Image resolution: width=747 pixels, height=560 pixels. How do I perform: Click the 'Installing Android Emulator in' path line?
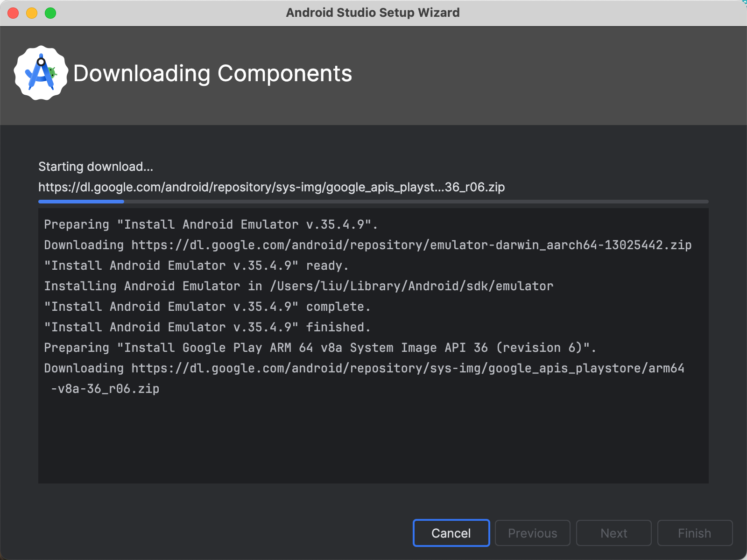[298, 286]
